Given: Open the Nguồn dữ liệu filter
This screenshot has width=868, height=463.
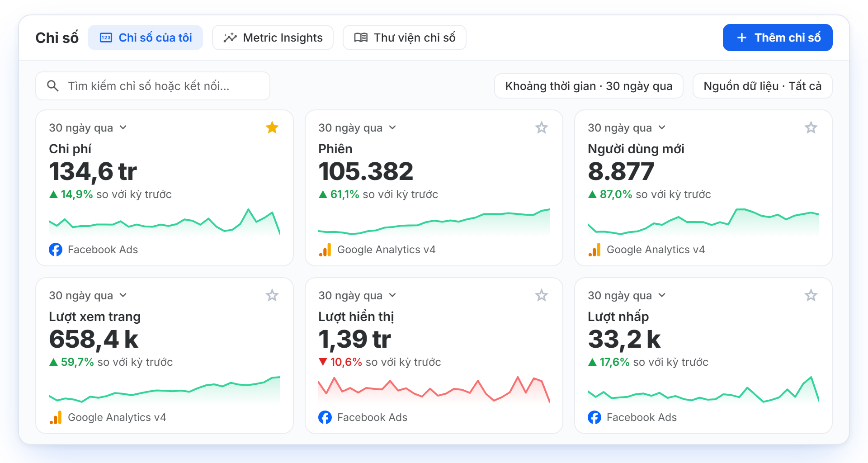Looking at the screenshot, I should [762, 86].
